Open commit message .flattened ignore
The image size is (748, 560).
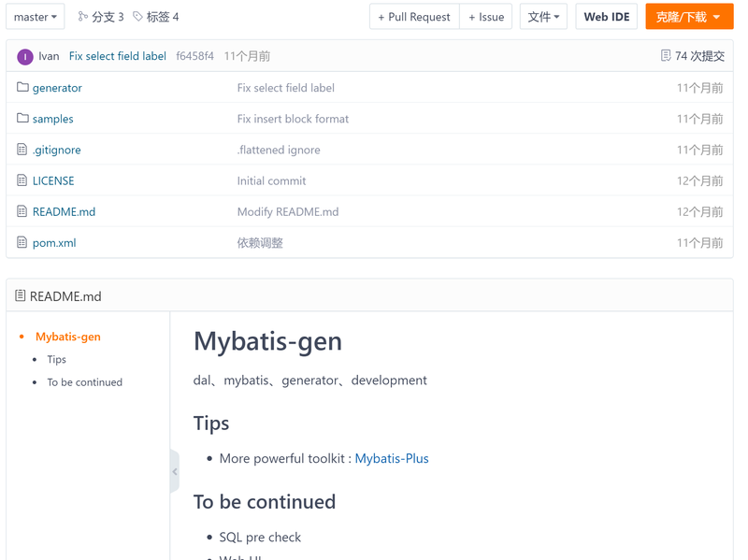click(x=279, y=150)
